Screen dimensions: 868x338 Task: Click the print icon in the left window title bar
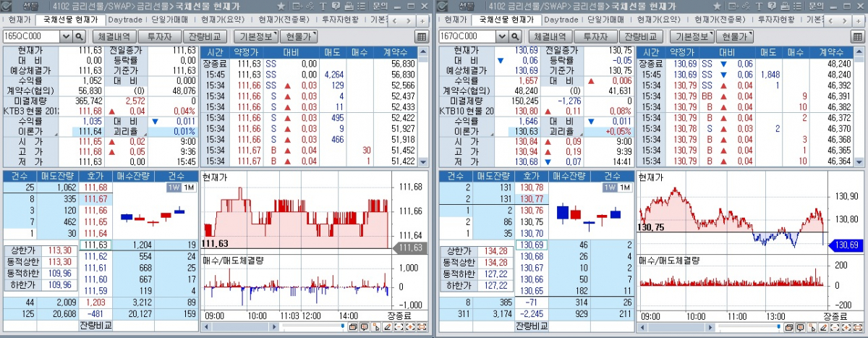(349, 6)
